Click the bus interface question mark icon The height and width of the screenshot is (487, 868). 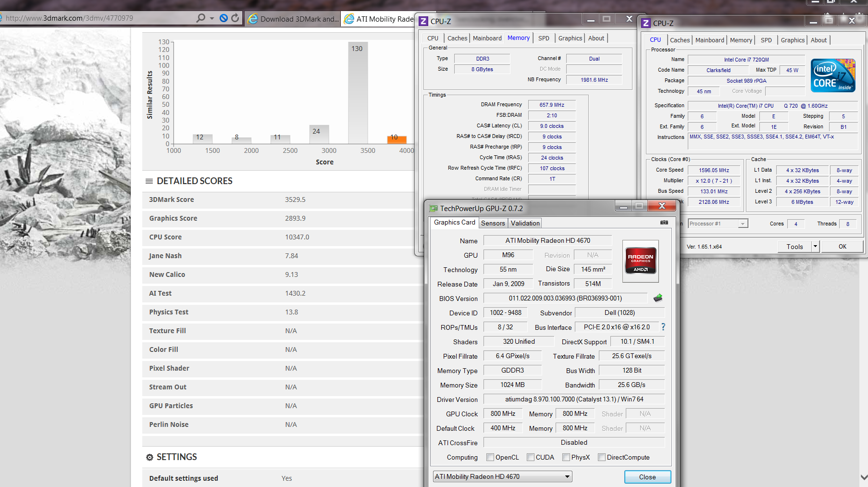point(663,327)
